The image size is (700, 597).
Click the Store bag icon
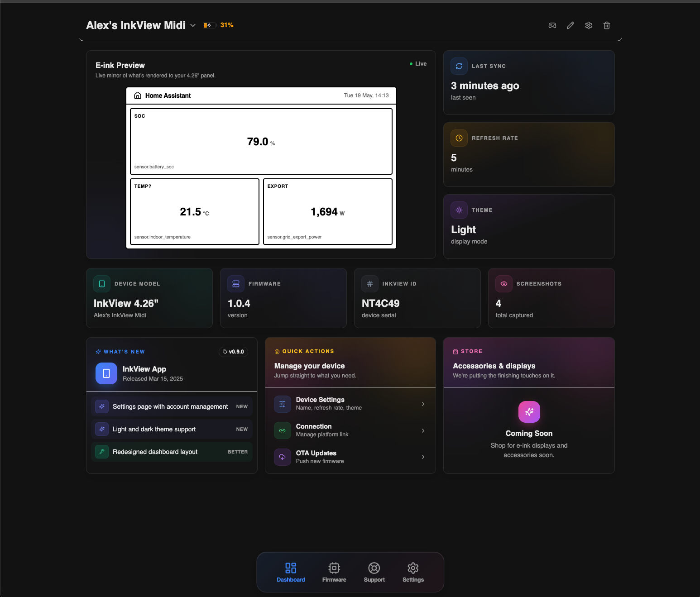[x=455, y=352]
